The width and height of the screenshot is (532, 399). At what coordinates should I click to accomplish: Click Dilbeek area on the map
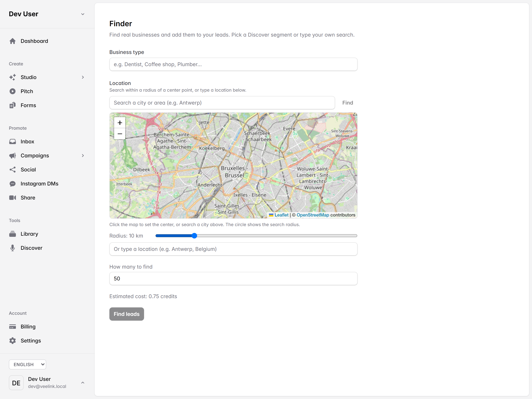pos(141,170)
